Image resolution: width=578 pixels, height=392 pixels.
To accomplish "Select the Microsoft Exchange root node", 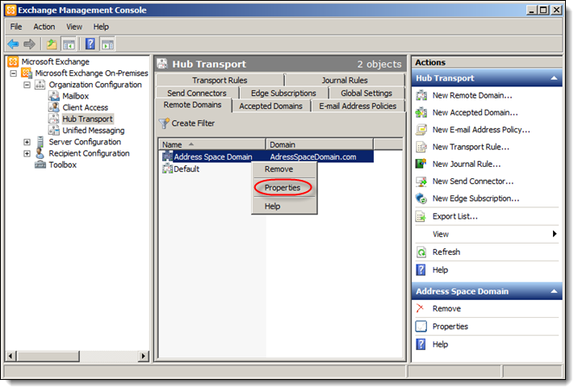I will point(55,61).
